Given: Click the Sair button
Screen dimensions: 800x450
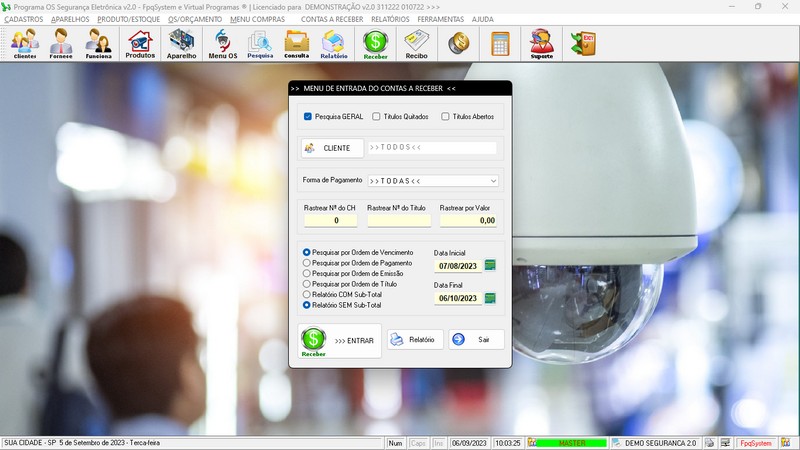Looking at the screenshot, I should (476, 339).
